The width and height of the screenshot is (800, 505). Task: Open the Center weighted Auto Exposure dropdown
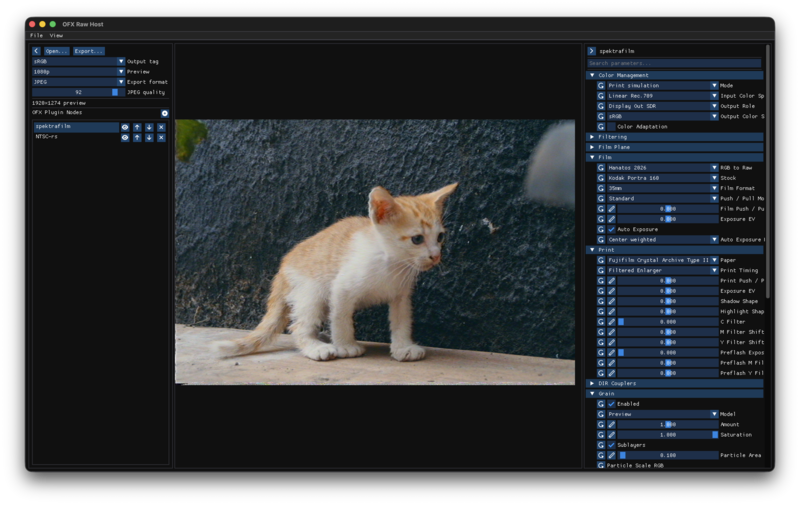663,240
